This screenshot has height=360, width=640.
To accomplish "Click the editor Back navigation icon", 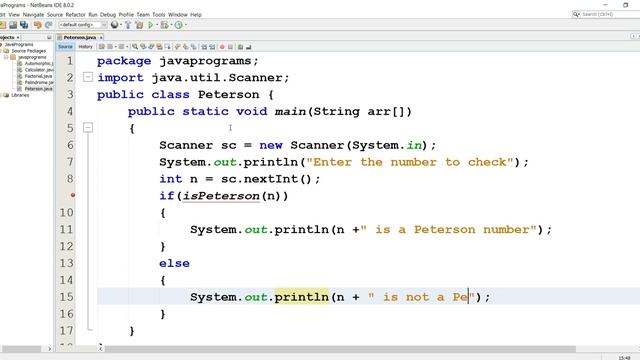I will pos(110,47).
